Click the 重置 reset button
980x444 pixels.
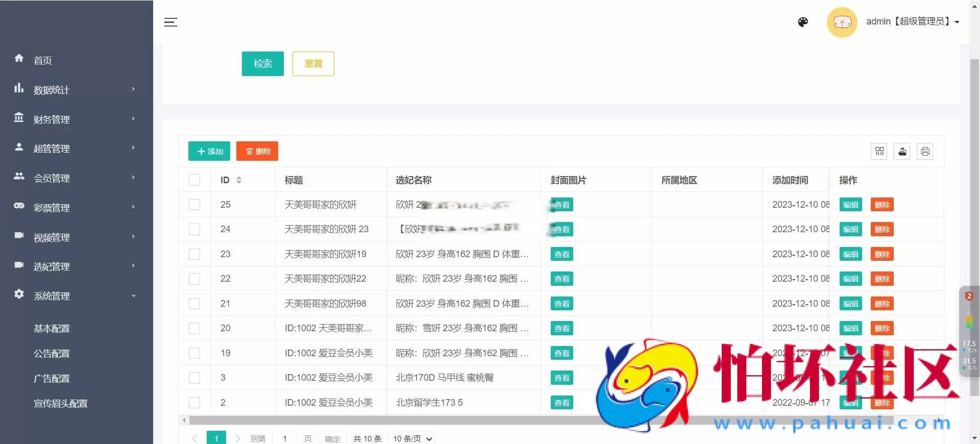click(313, 64)
